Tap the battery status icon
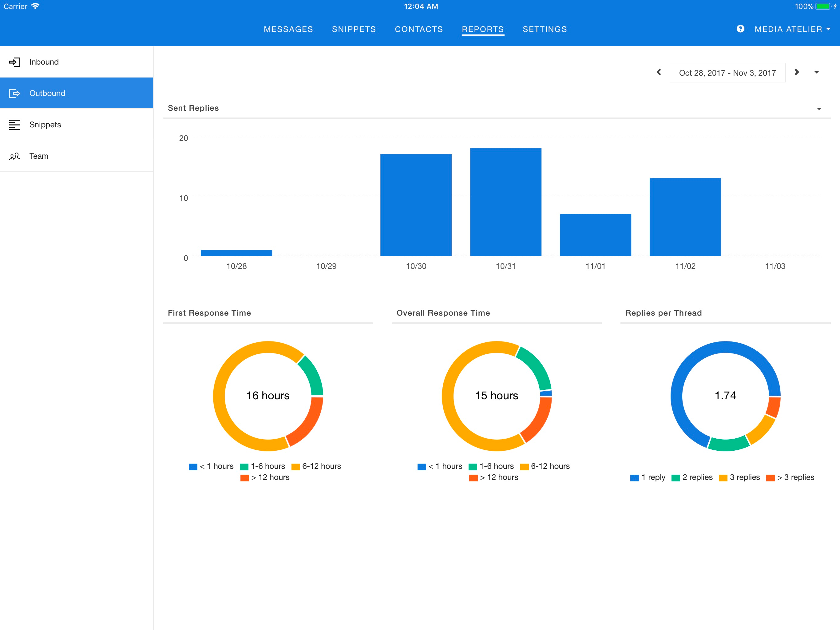 (823, 6)
